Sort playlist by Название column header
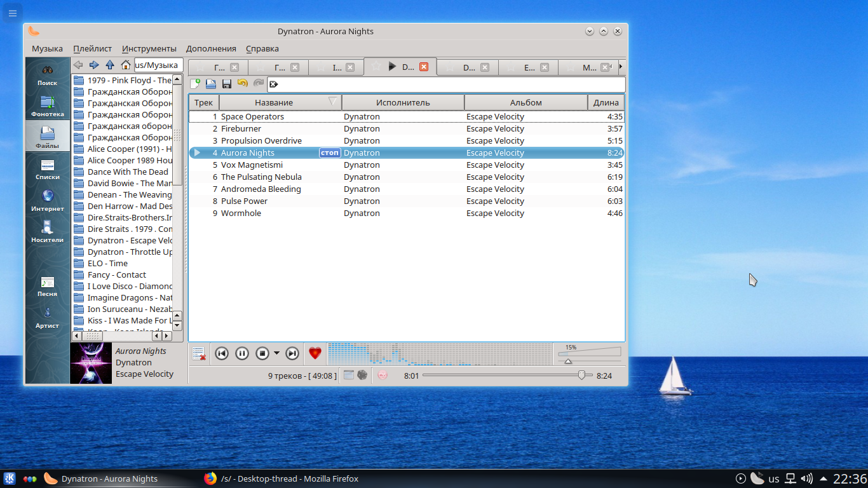 [x=274, y=102]
